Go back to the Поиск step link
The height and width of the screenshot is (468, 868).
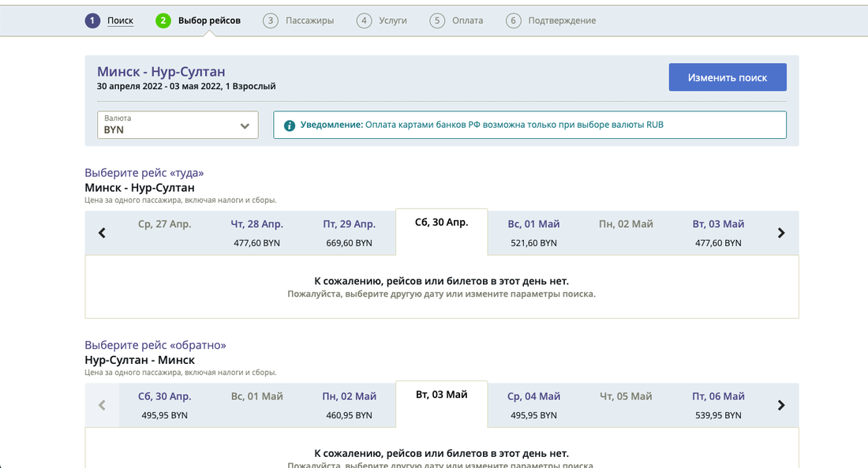[x=121, y=21]
